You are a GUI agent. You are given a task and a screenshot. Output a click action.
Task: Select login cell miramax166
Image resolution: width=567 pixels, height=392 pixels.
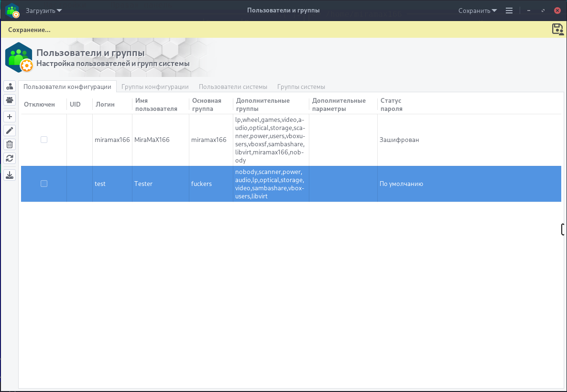112,140
